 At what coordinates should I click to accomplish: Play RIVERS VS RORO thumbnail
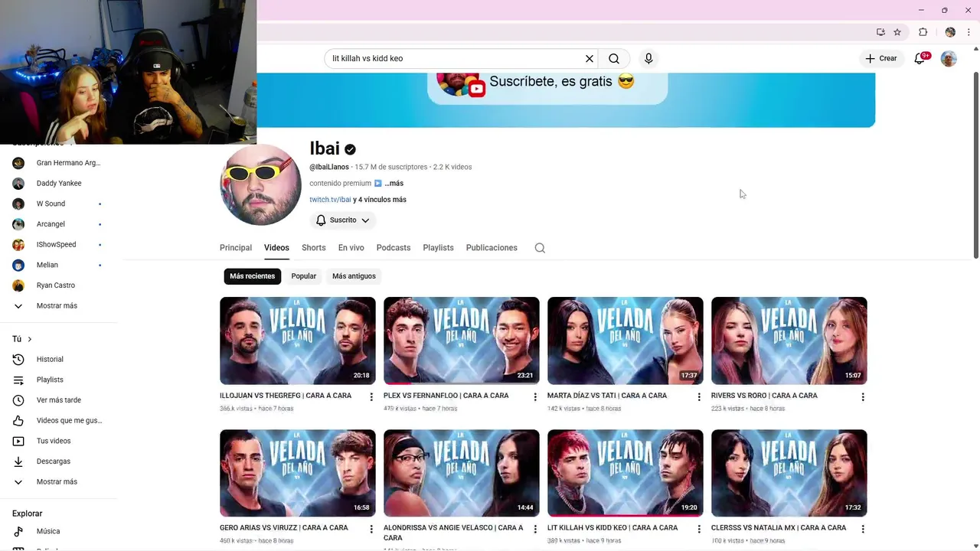point(789,341)
